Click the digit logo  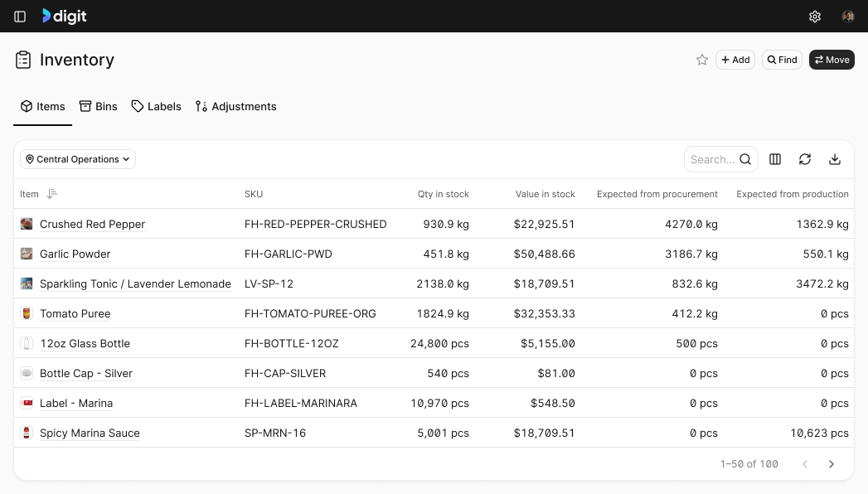coord(64,17)
